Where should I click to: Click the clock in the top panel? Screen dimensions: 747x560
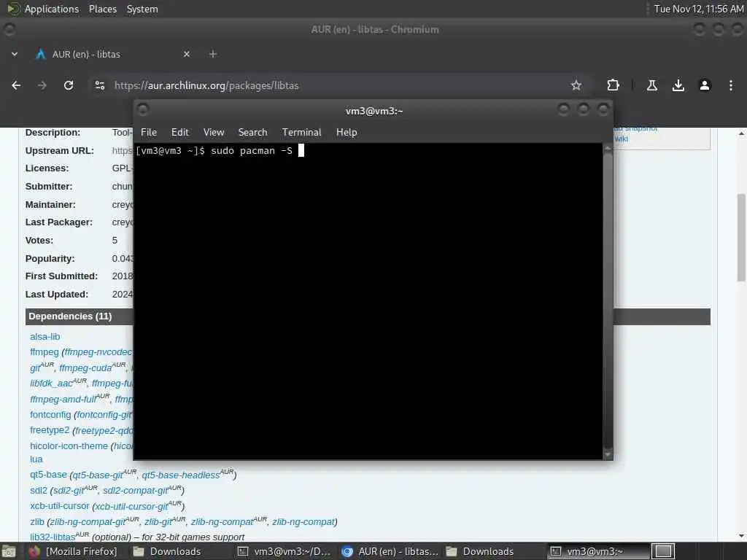point(698,9)
